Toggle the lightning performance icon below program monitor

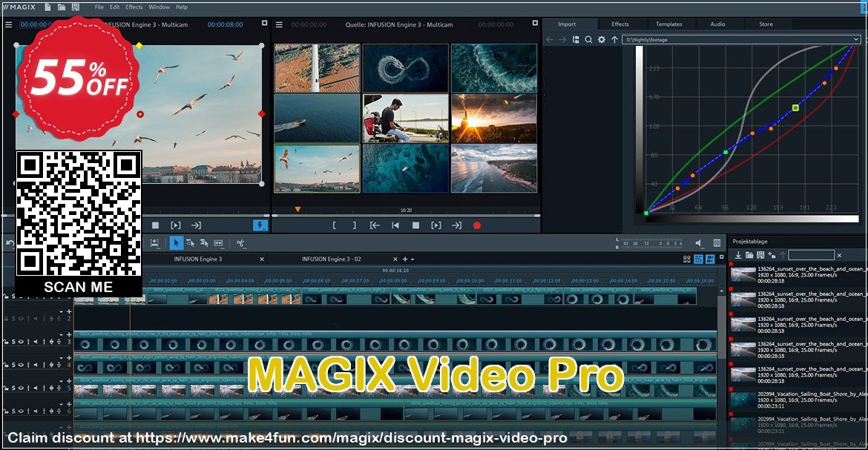point(260,225)
